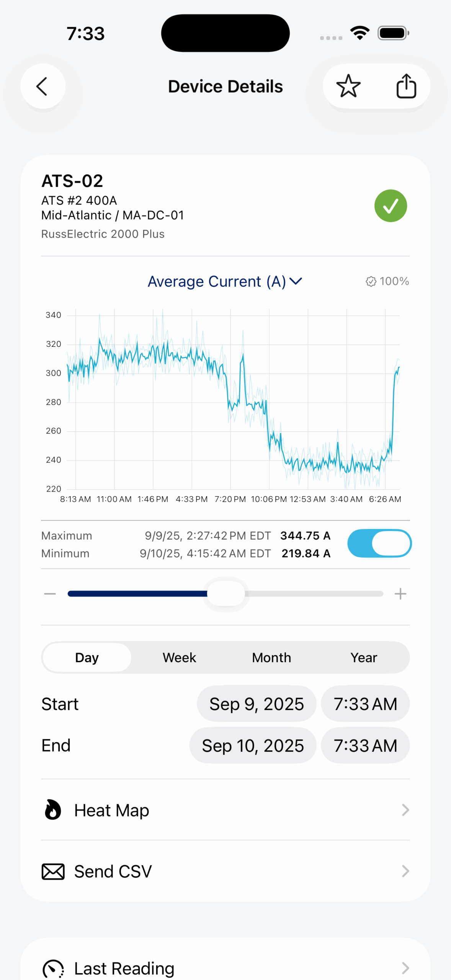The image size is (451, 980).
Task: Change start date Sep 9, 2025
Action: tap(257, 704)
